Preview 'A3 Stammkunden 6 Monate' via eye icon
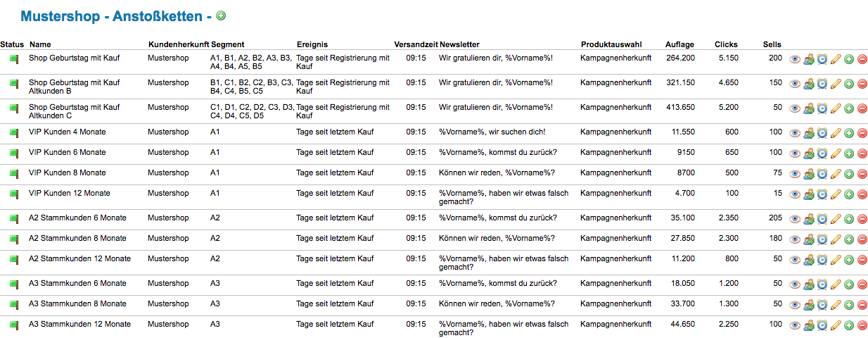Screen dimensions: 868x338 click(795, 284)
